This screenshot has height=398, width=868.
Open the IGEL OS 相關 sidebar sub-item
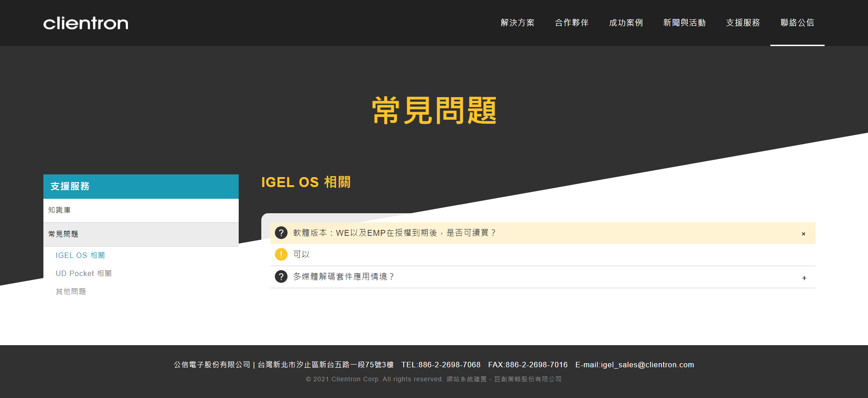coord(80,256)
